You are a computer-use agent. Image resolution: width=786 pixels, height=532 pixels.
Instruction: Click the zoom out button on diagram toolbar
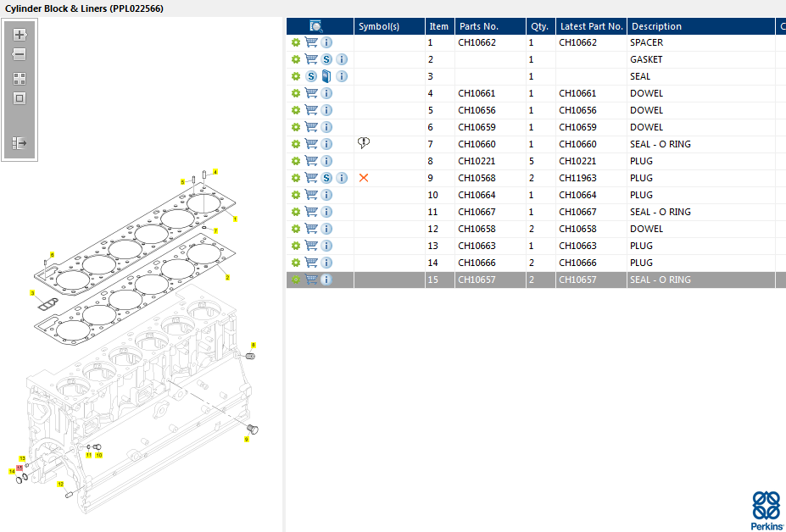point(20,54)
